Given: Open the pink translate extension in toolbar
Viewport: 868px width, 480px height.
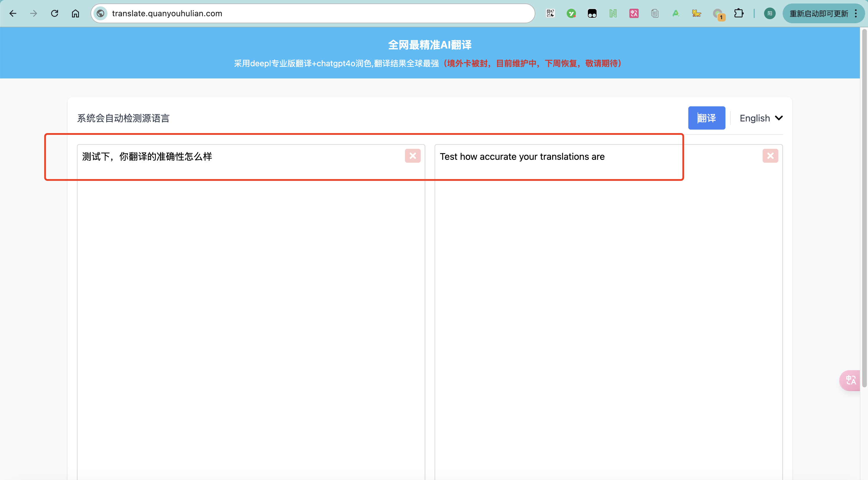Looking at the screenshot, I should pos(634,13).
